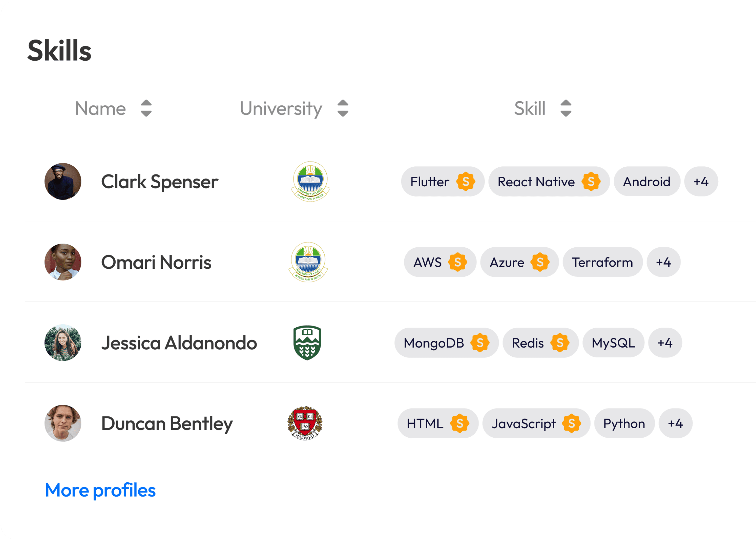Select Jessica Aldanondo's avatar picture

(63, 343)
